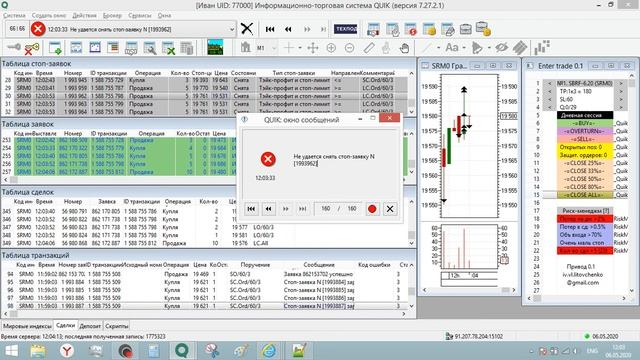The height and width of the screenshot is (360, 640).
Task: Close message dialog with X button beside record
Action: pos(390,209)
